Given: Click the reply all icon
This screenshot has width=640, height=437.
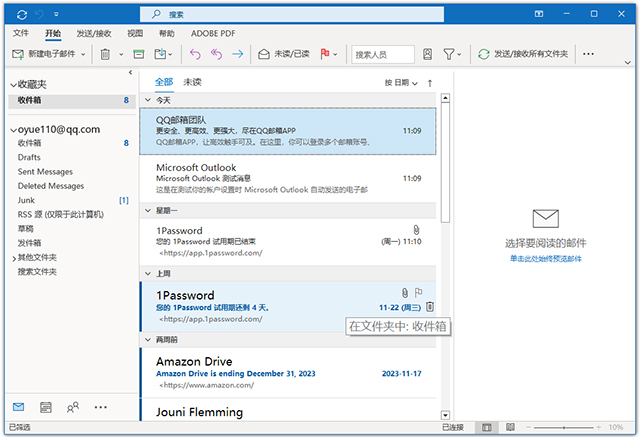Looking at the screenshot, I should (216, 54).
